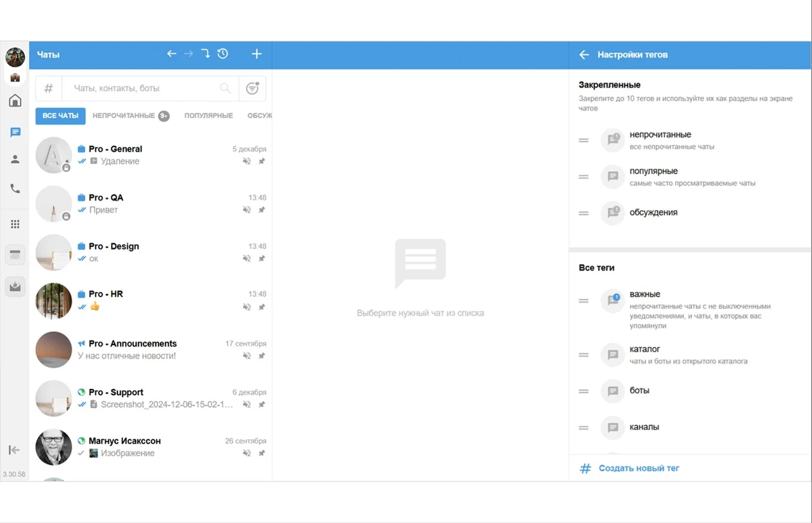Screen dimensions: 812x523
Task: Unmute the Pro - HR chat
Action: point(247,307)
